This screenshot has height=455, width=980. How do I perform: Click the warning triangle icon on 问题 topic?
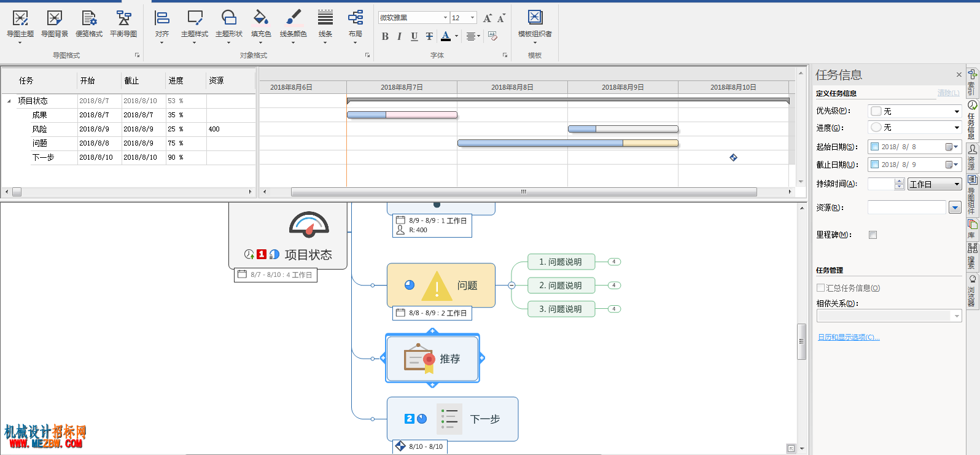pos(437,286)
